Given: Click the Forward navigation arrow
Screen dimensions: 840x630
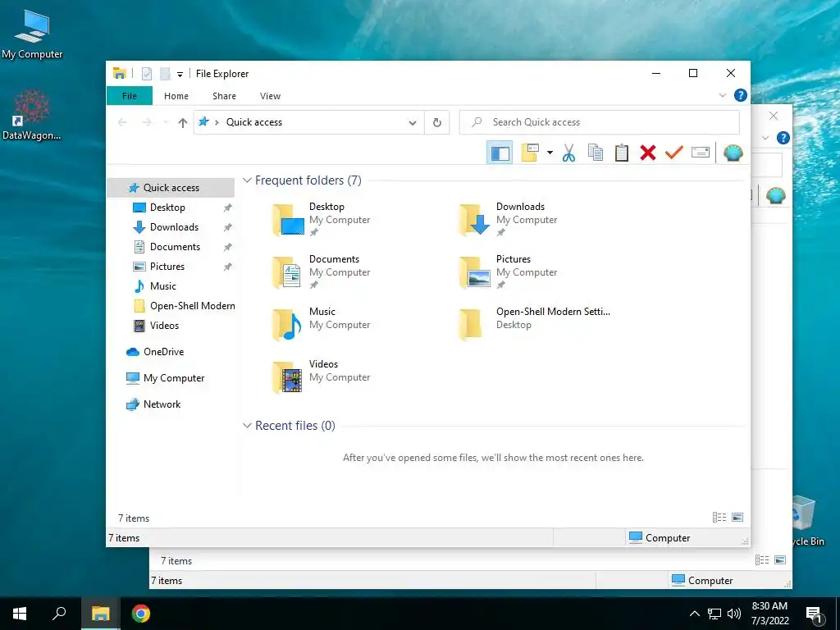Looking at the screenshot, I should 146,123.
